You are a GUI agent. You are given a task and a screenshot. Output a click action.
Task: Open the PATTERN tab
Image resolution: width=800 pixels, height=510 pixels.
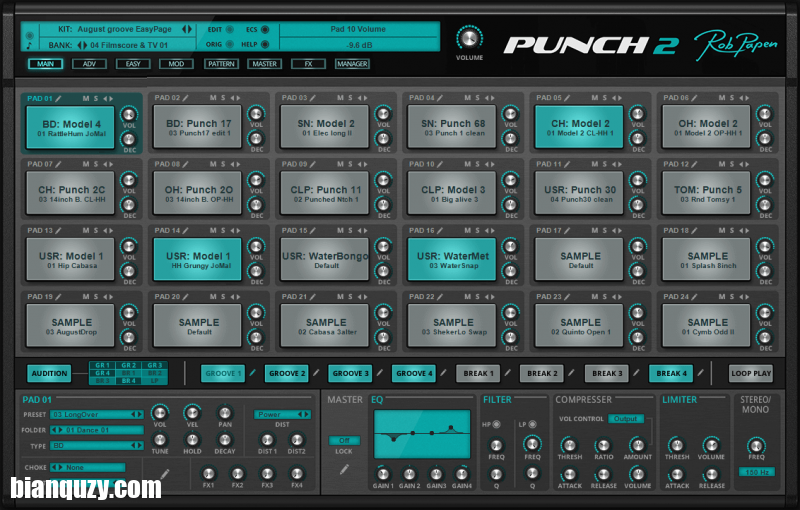(x=221, y=64)
